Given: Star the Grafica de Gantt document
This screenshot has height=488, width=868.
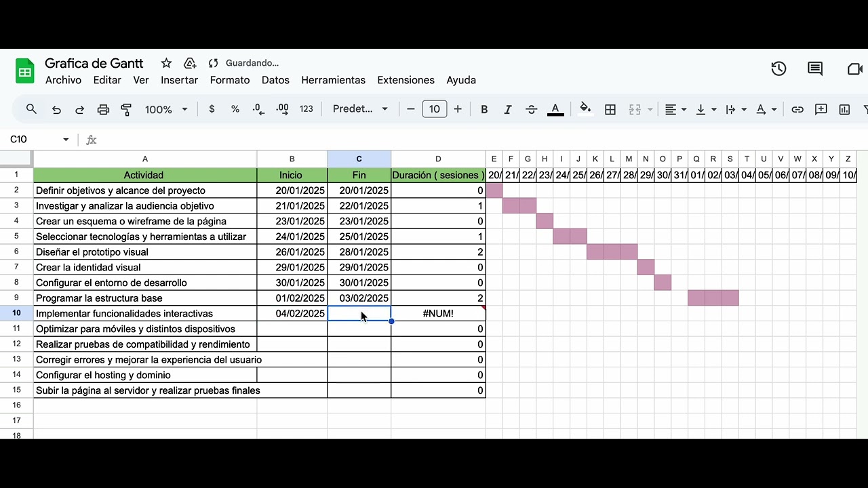Looking at the screenshot, I should (166, 63).
